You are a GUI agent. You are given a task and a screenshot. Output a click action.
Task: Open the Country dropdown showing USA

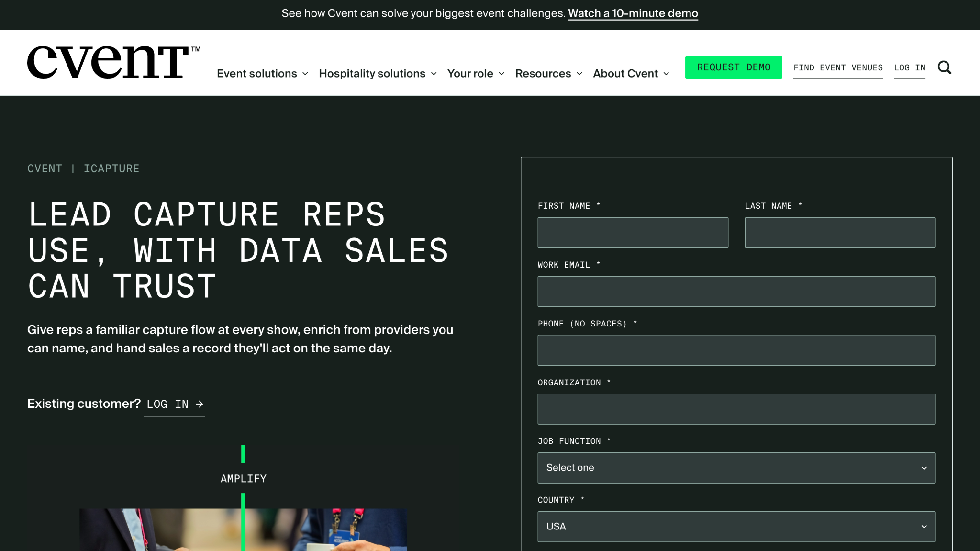point(736,527)
